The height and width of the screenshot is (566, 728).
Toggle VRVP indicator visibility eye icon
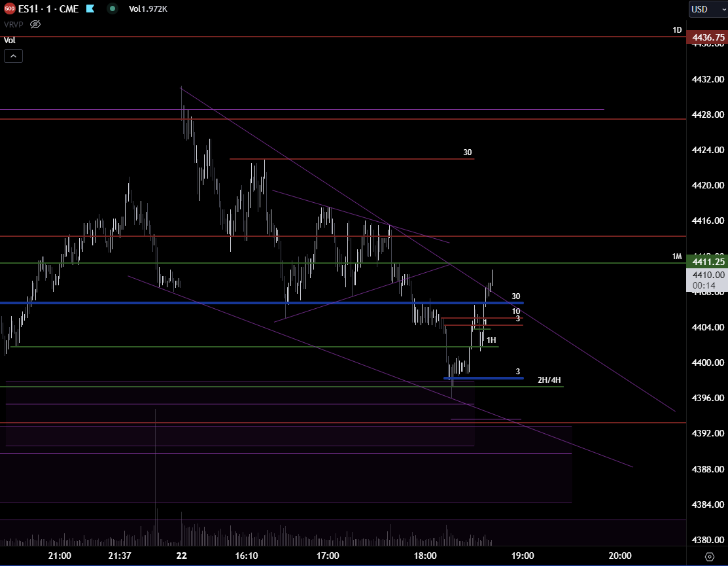click(x=35, y=24)
